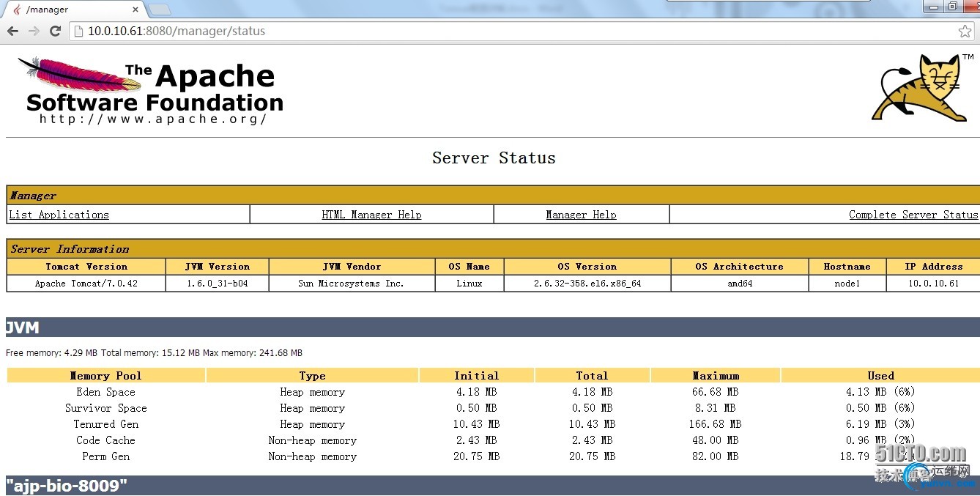
Task: Click the Apache Software Foundation logo
Action: 150,90
